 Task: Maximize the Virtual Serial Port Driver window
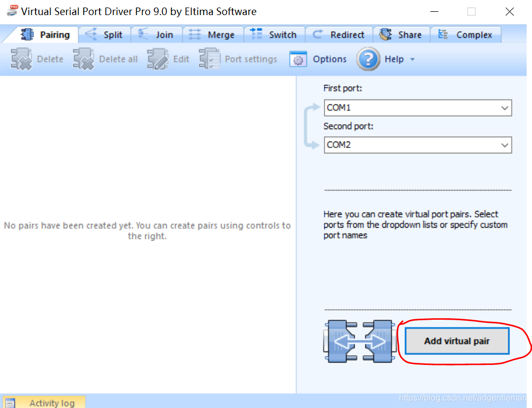coord(471,11)
